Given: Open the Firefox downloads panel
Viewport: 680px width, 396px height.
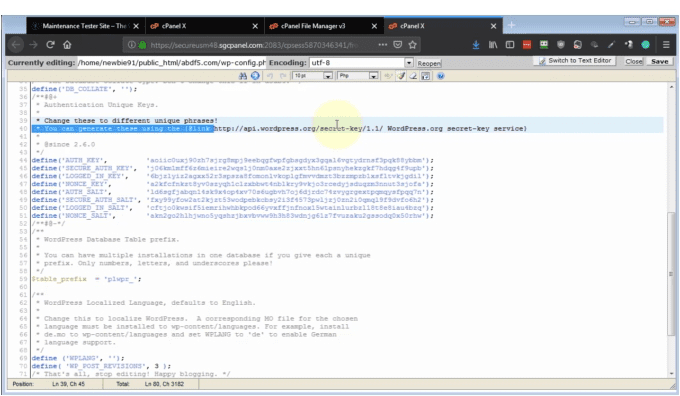Looking at the screenshot, I should tap(476, 45).
